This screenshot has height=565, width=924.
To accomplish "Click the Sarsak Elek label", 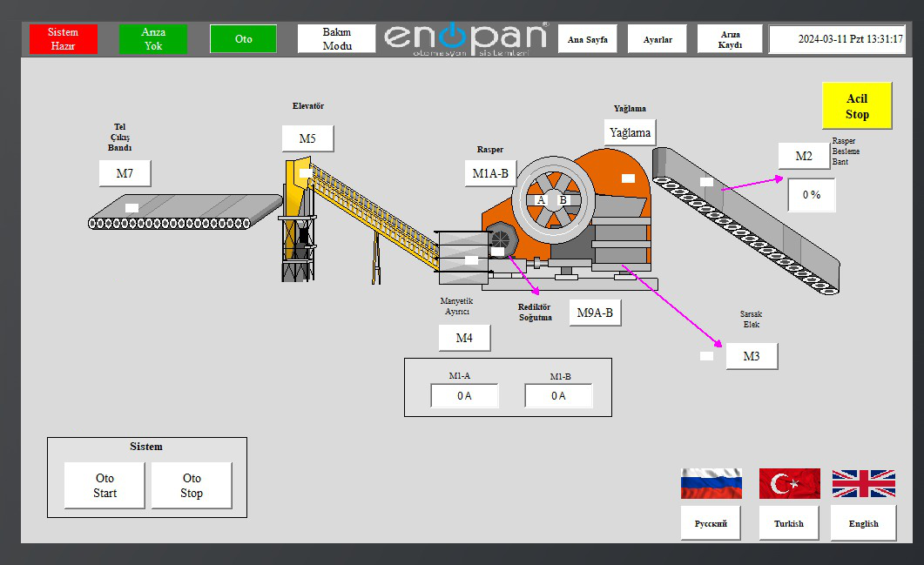I will coord(752,319).
